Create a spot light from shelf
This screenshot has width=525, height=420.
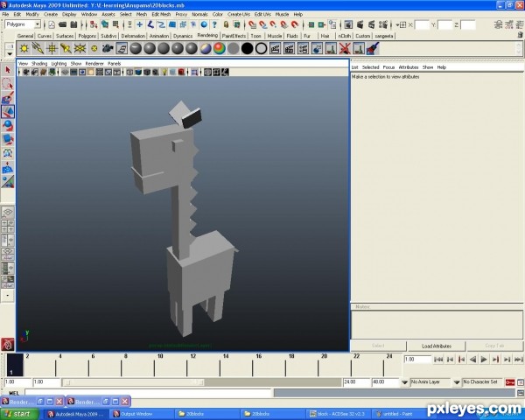tap(66, 49)
